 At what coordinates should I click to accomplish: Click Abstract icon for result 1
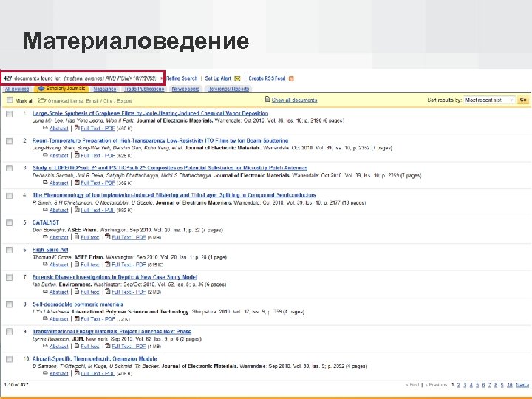click(45, 128)
